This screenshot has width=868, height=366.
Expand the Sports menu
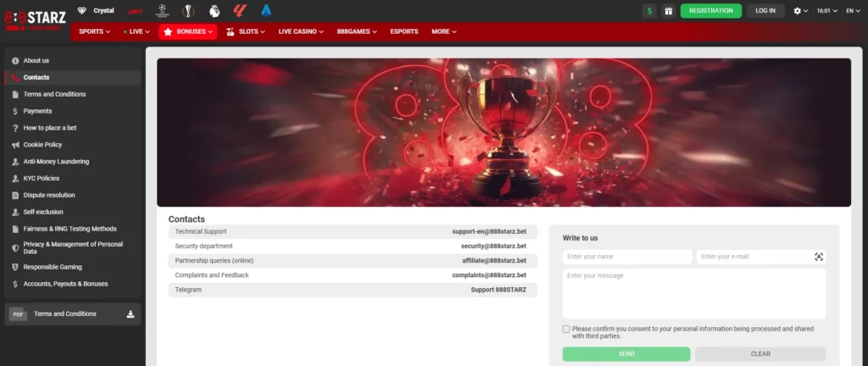click(x=94, y=31)
